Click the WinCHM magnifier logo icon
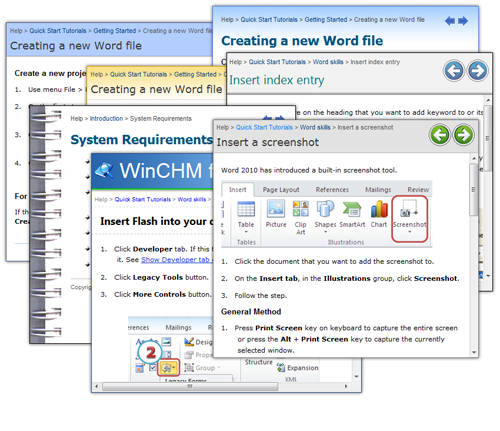The height and width of the screenshot is (431, 500). (104, 170)
